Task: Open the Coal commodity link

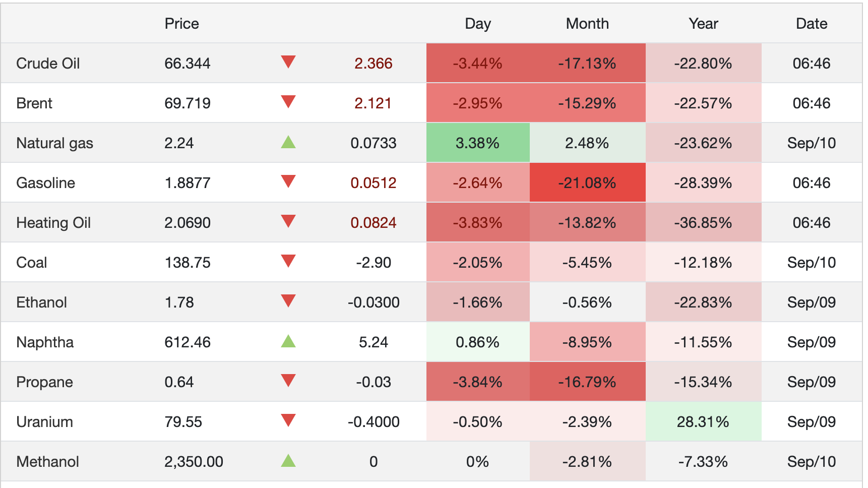Action: (31, 263)
